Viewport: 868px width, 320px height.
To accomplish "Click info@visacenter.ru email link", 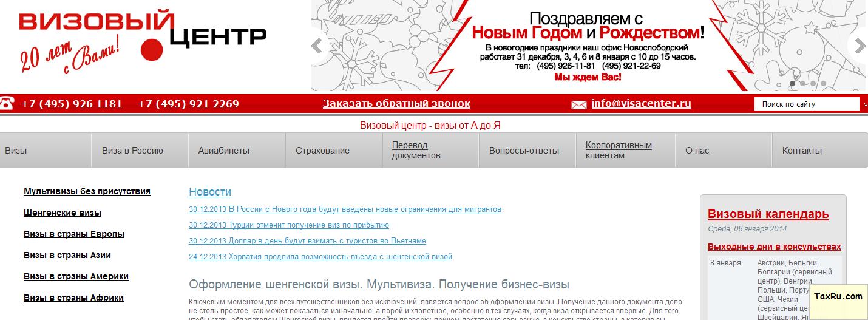I will tap(641, 104).
